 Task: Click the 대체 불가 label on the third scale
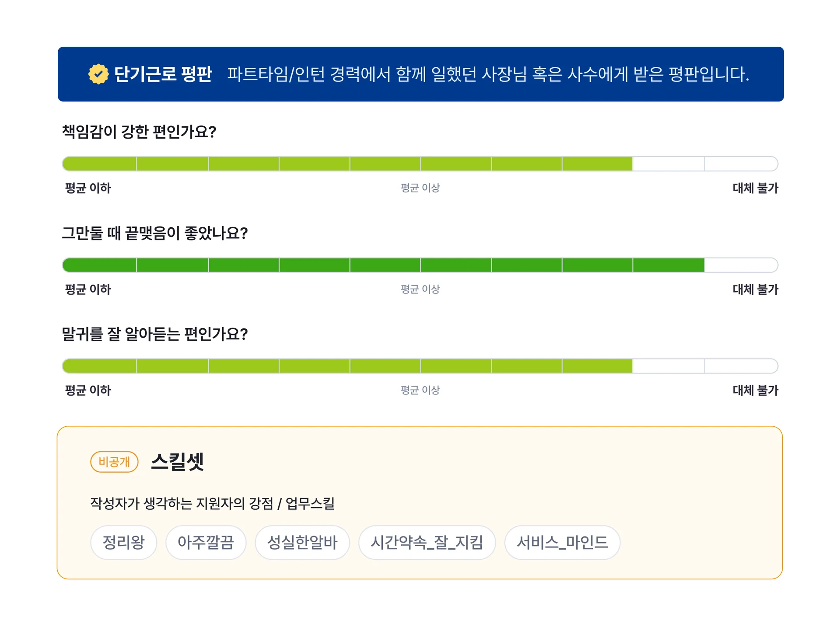755,390
